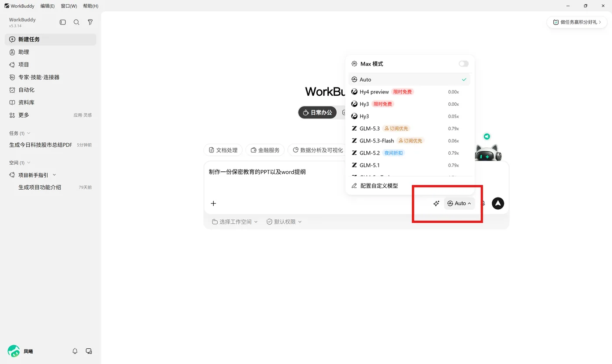Click the green speaker announcement icon
Image resolution: width=612 pixels, height=364 pixels.
tap(487, 137)
